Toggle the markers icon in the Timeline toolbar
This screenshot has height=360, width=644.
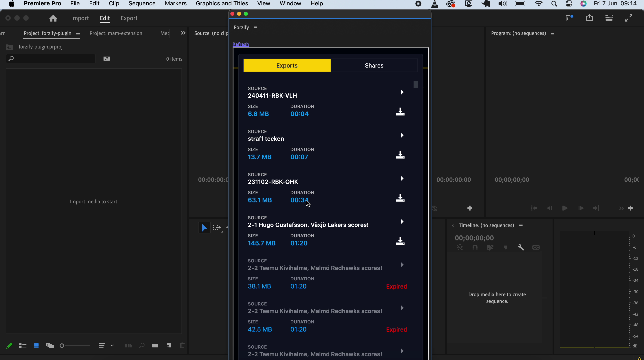(x=506, y=247)
